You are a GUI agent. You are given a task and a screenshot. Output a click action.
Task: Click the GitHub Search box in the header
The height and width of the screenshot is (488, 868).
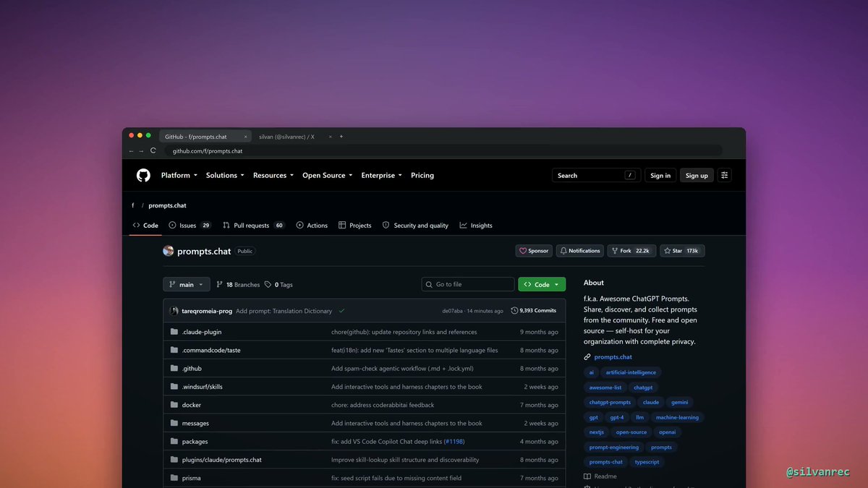[597, 175]
